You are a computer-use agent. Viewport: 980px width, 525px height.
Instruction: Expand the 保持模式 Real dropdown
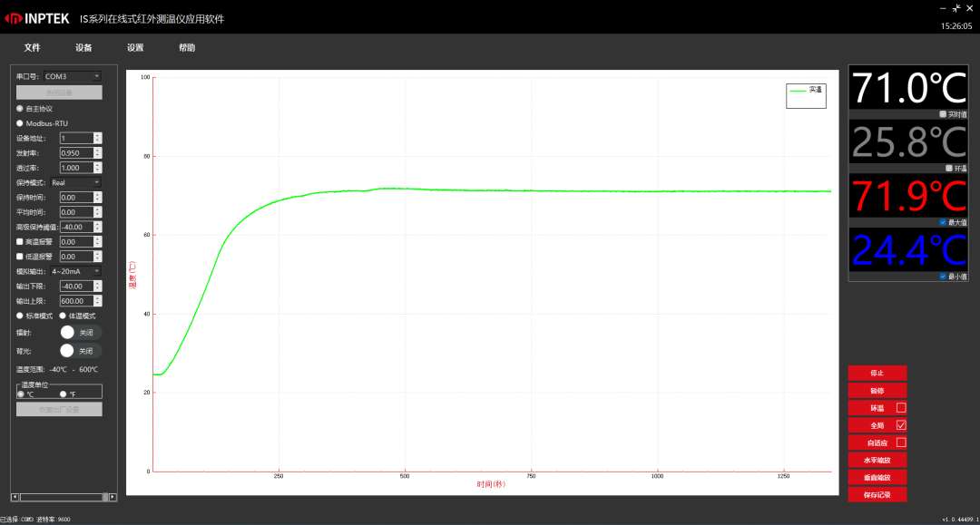click(76, 183)
